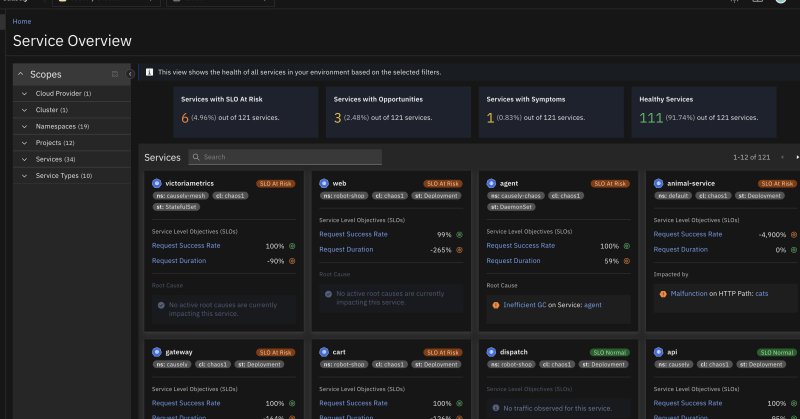The height and width of the screenshot is (419, 800).
Task: Open Services with SLO At Risk card
Action: pyautogui.click(x=245, y=112)
